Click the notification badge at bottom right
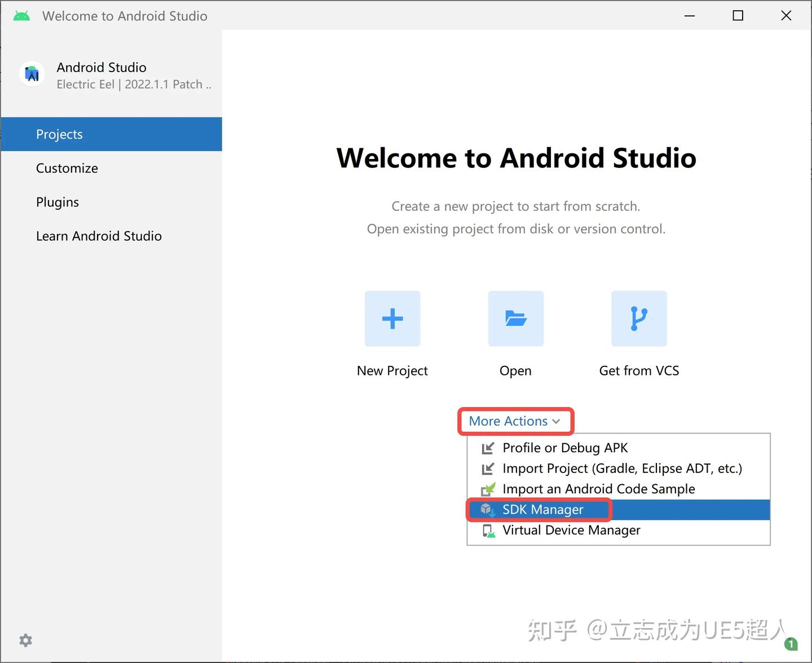Image resolution: width=812 pixels, height=663 pixels. (x=791, y=643)
